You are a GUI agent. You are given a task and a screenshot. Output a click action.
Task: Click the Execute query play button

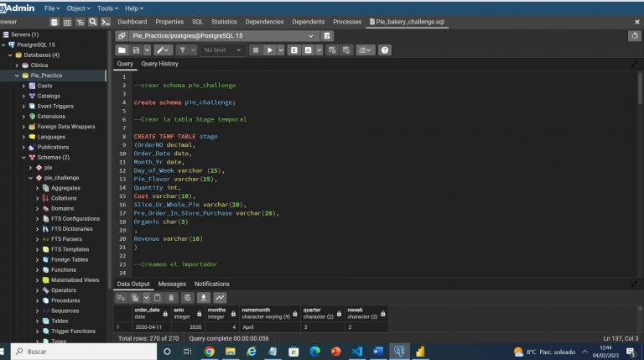[x=270, y=50]
